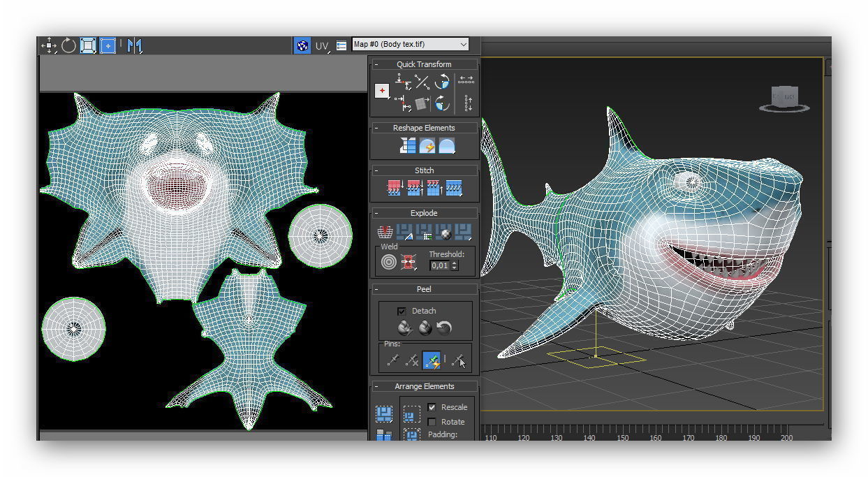The image size is (868, 477).
Task: Click Rotate -90 around pivot icon
Action: 442,104
